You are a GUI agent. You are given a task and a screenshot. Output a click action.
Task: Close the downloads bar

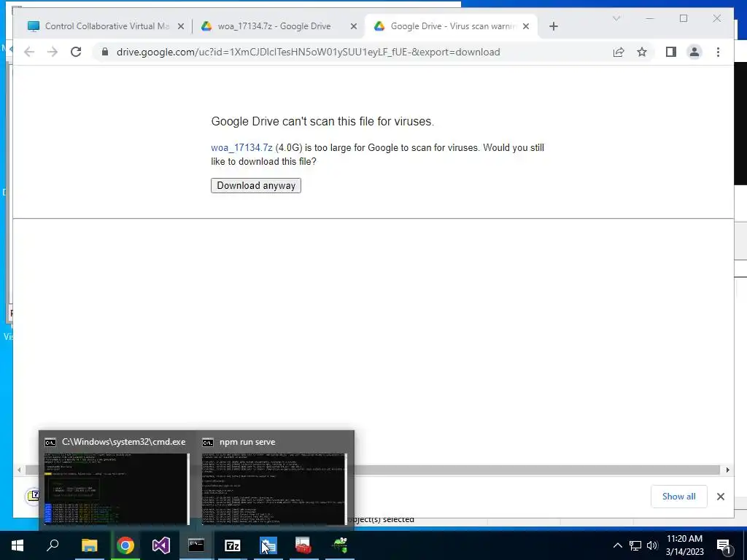(x=720, y=497)
